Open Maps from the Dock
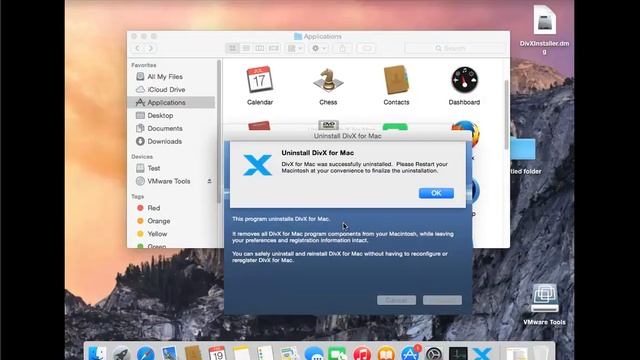The width and height of the screenshot is (640, 360). click(x=289, y=353)
